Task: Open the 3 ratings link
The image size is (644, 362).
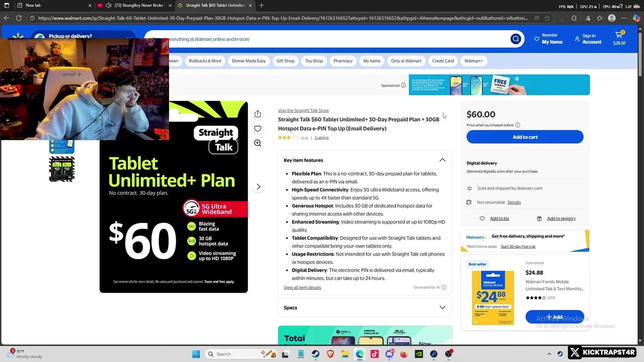Action: 321,138
